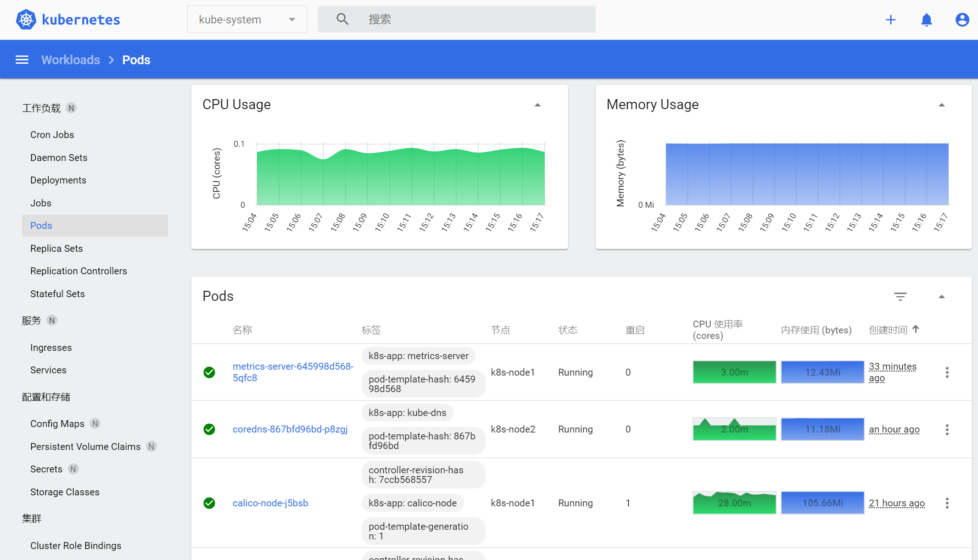Open actions menu for calico-node-j5bsb pod

click(x=947, y=503)
